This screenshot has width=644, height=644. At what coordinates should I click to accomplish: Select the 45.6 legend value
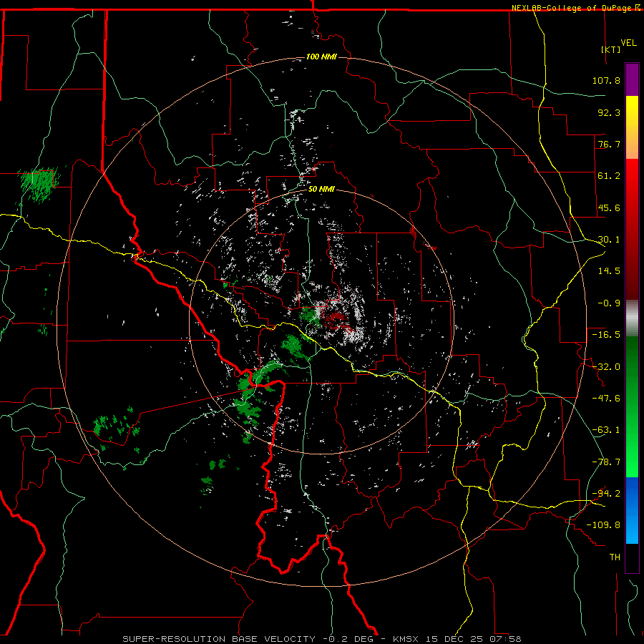[609, 208]
